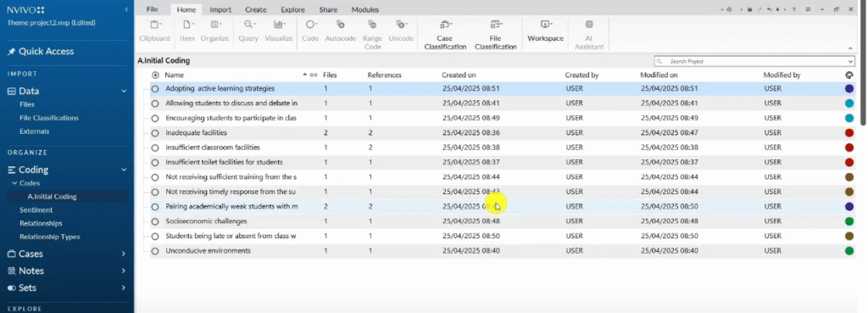
Task: Open Externals in sidebar
Action: pyautogui.click(x=34, y=131)
